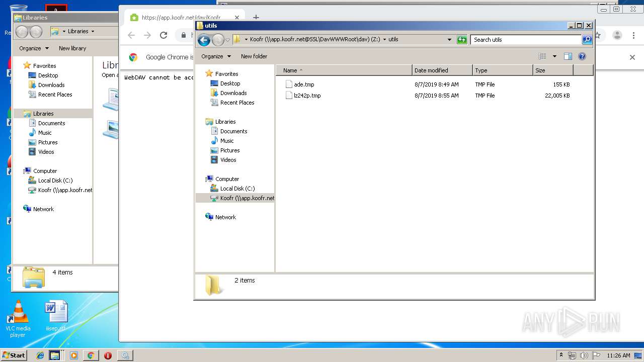Change view using the views icon

tap(542, 56)
